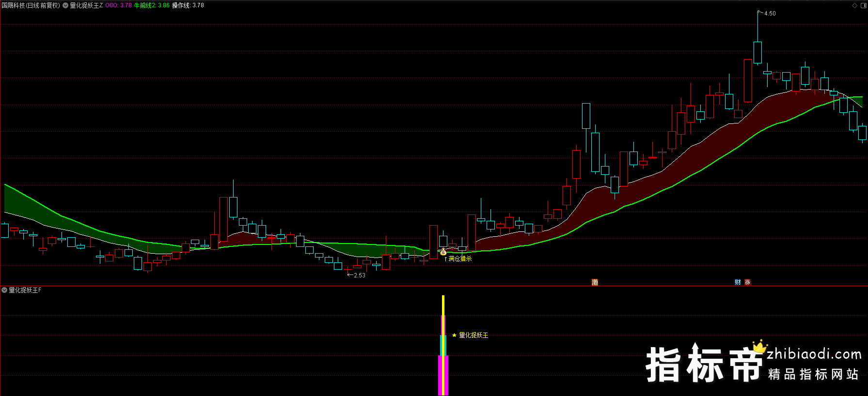
Task: Click the 4.50 high price marker
Action: [x=770, y=14]
